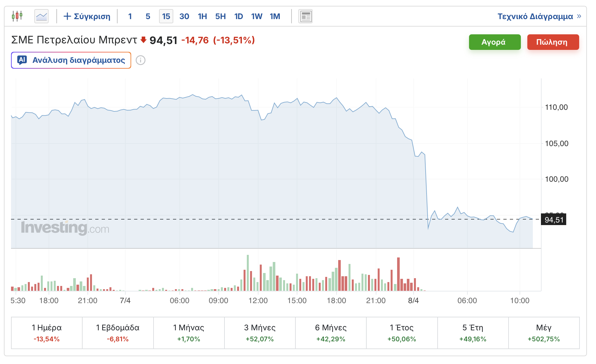The height and width of the screenshot is (364, 596).
Task: Select the 5-minute interval
Action: [x=148, y=16]
